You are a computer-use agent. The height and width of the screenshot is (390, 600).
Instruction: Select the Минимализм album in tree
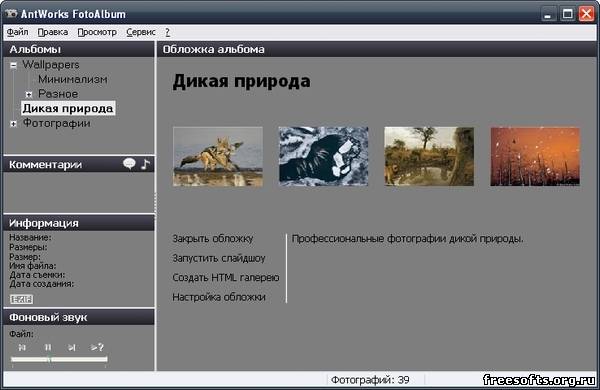coord(73,79)
